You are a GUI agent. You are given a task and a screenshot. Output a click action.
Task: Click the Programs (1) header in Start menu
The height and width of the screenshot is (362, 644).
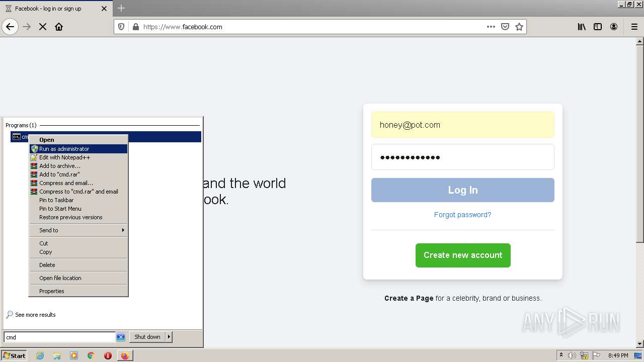pos(21,125)
